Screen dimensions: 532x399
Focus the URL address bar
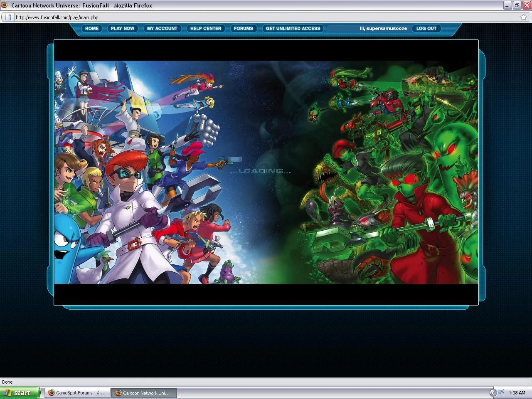coord(266,17)
